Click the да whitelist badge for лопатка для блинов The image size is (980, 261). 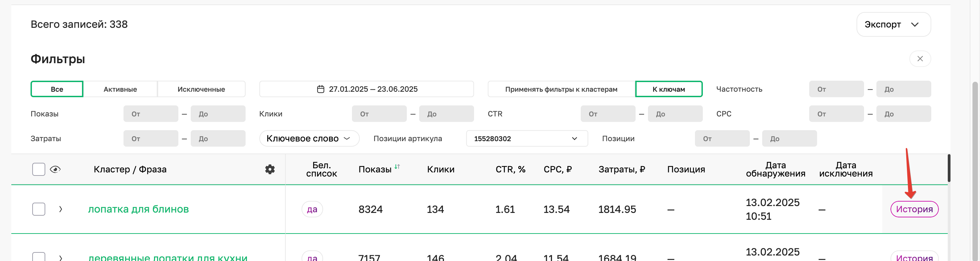[x=312, y=209]
